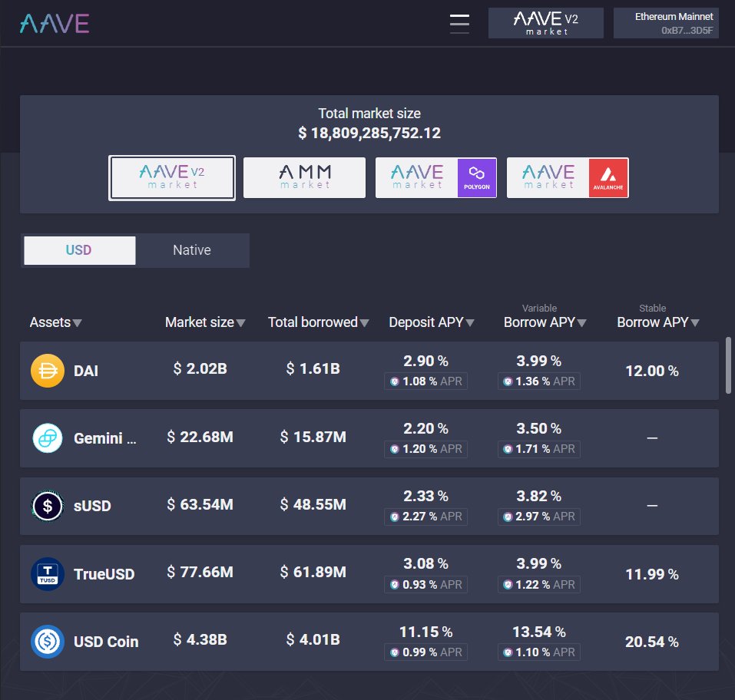Click the page vertical scrollbar thumb
Viewport: 735px width, 700px height.
coord(728,365)
